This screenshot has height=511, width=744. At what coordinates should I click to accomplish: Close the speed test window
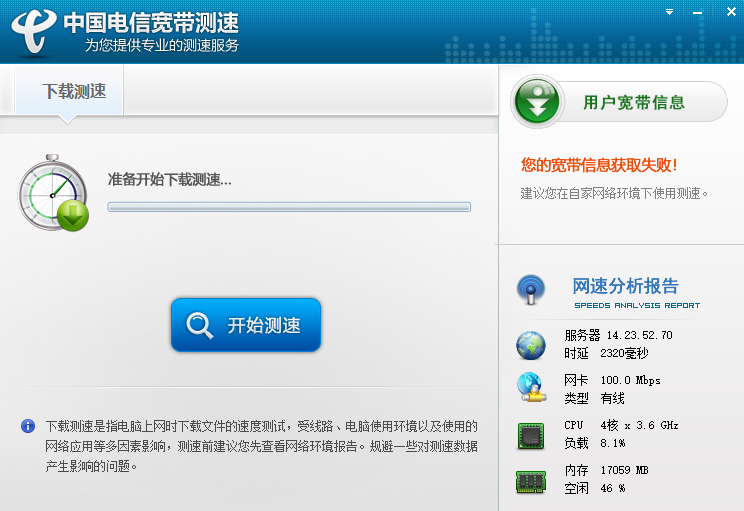(731, 12)
